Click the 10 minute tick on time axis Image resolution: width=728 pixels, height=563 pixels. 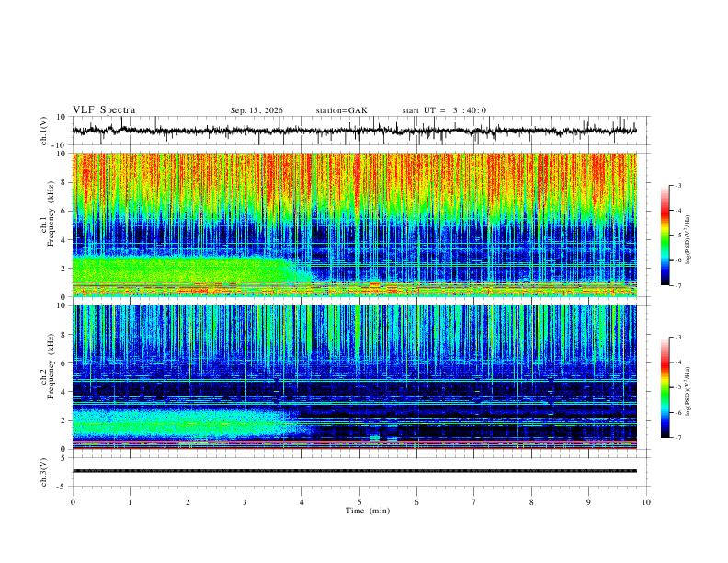click(646, 502)
